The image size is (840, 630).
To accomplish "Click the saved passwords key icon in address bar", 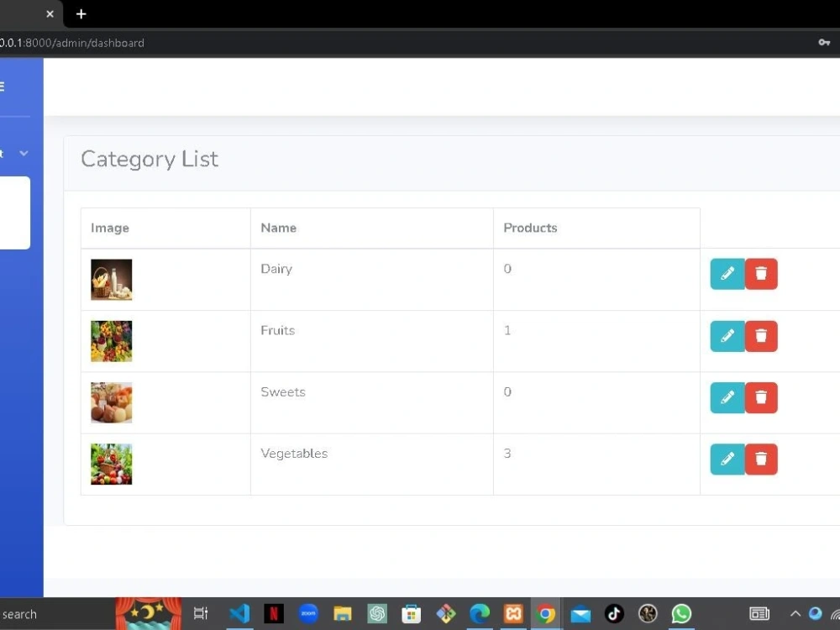I will (x=824, y=42).
